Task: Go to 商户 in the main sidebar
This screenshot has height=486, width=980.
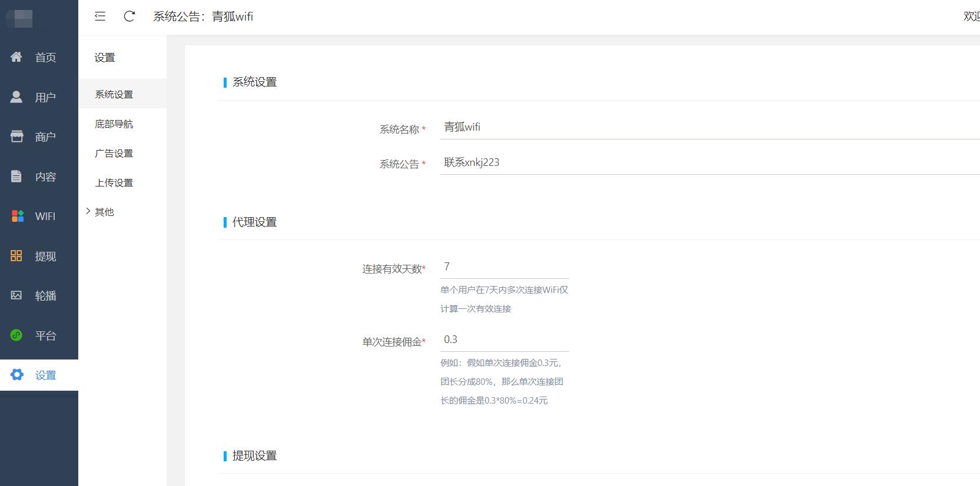Action: [39, 137]
